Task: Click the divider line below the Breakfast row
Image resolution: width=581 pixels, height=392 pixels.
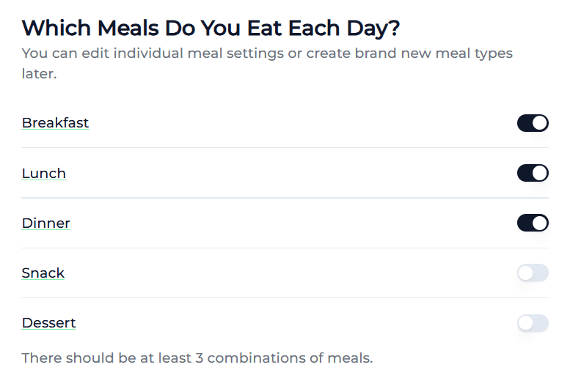Action: point(285,148)
